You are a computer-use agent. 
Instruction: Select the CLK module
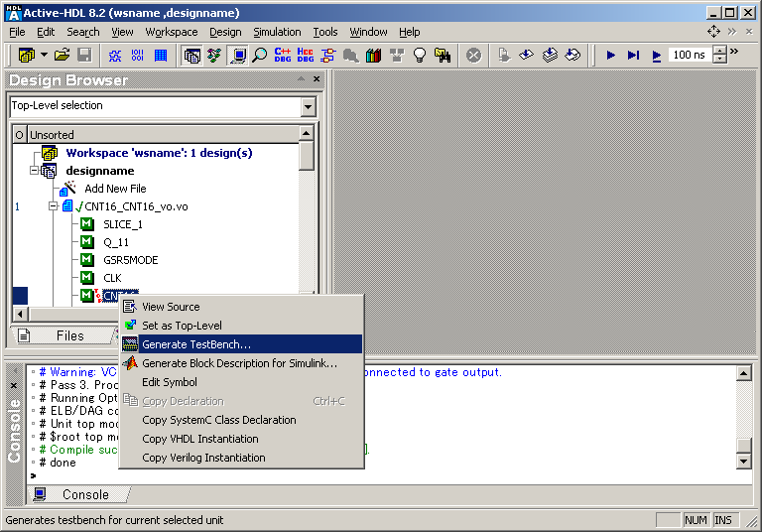112,278
